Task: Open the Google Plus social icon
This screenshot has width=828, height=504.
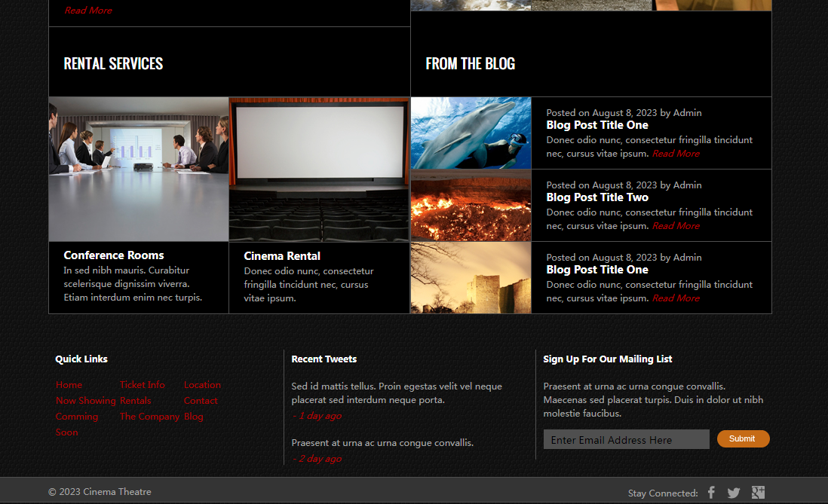Action: [758, 493]
